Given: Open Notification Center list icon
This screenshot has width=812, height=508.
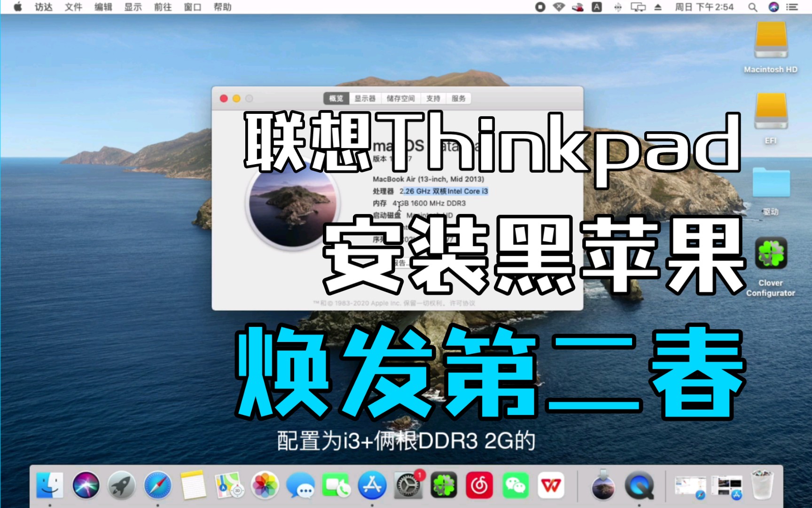Looking at the screenshot, I should (x=792, y=7).
